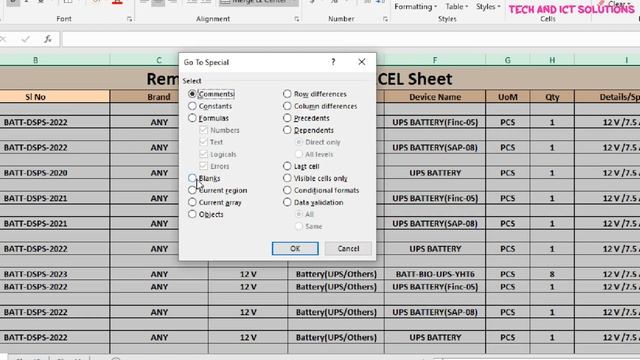The height and width of the screenshot is (360, 640).
Task: Choose the Blanks radio option
Action: tap(204, 178)
